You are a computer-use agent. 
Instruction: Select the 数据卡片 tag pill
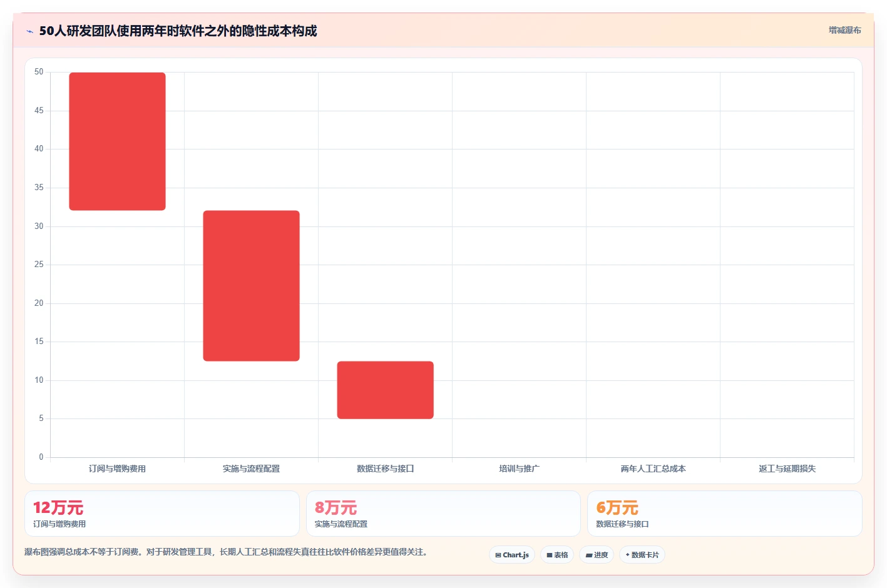[x=642, y=555]
